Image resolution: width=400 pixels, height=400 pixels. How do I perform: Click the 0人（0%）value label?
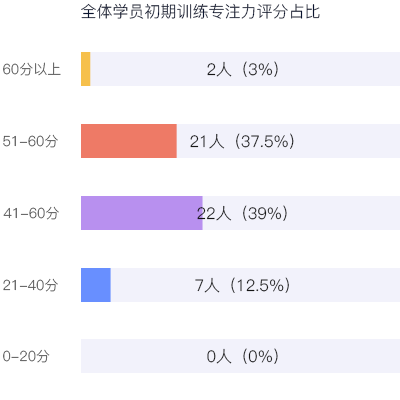point(243,356)
